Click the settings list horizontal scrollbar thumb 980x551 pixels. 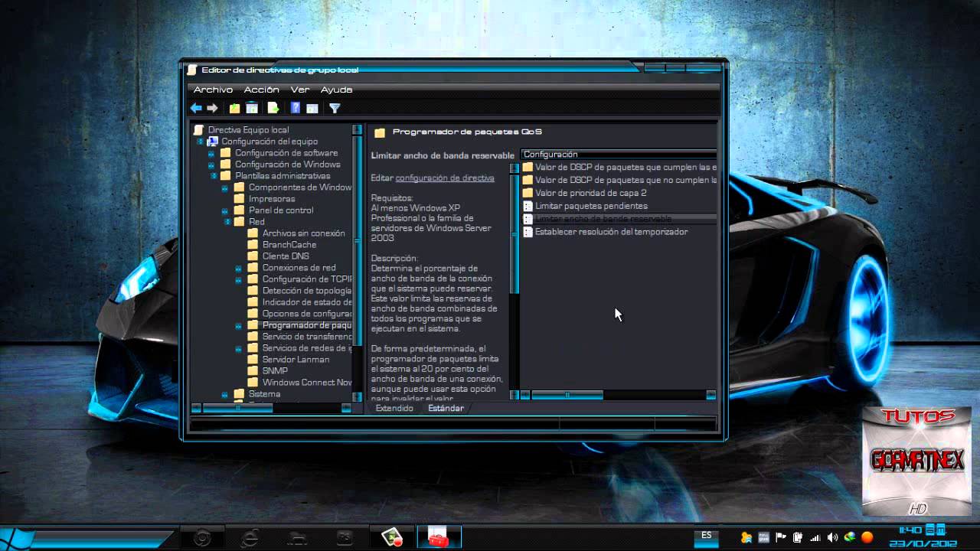click(x=567, y=395)
